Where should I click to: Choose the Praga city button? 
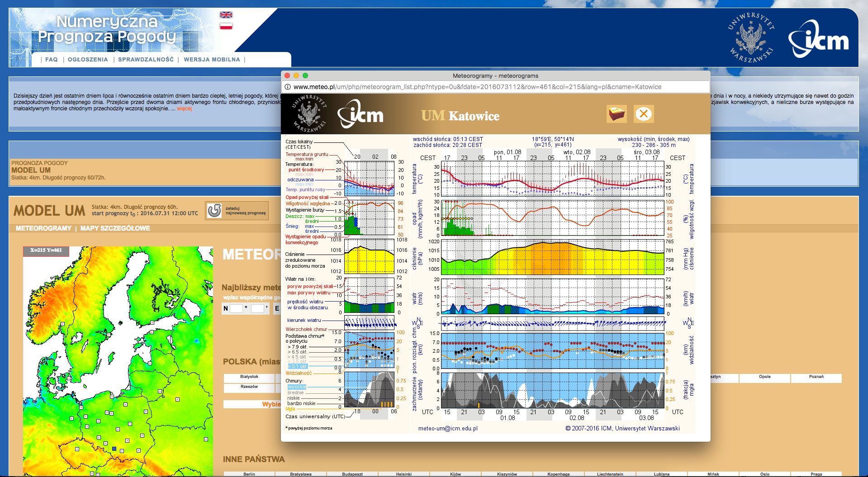[x=816, y=474]
